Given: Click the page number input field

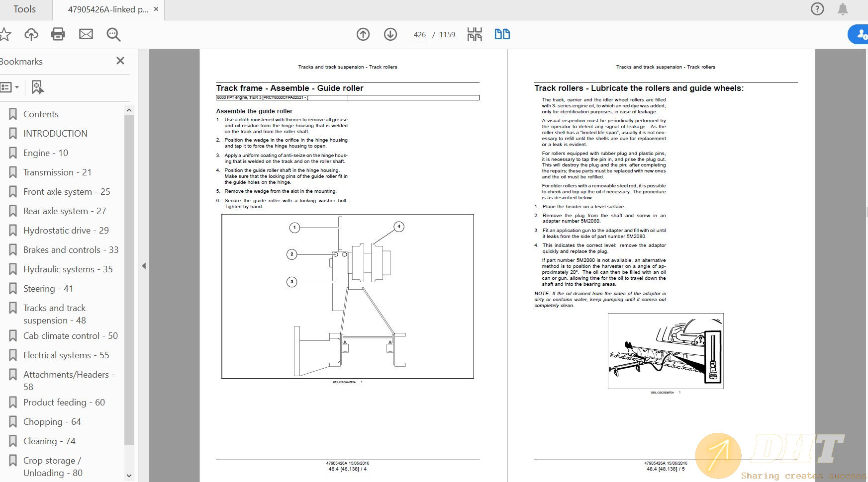Looking at the screenshot, I should coord(419,35).
